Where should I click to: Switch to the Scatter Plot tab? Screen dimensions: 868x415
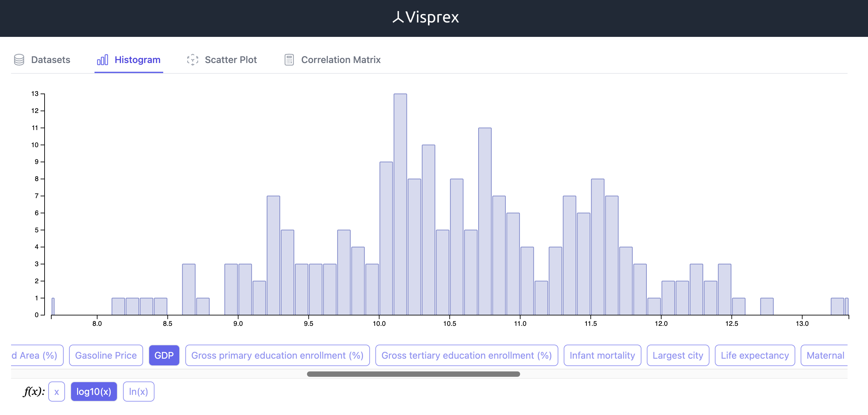(x=222, y=60)
